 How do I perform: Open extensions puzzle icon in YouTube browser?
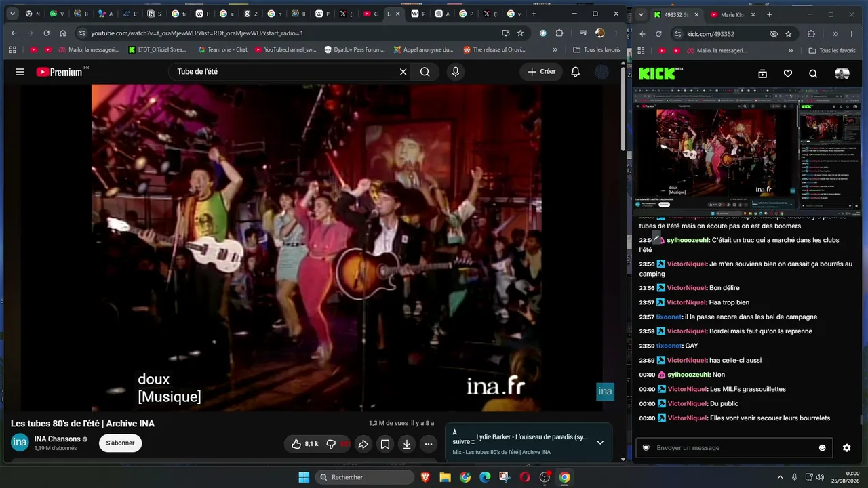click(559, 33)
